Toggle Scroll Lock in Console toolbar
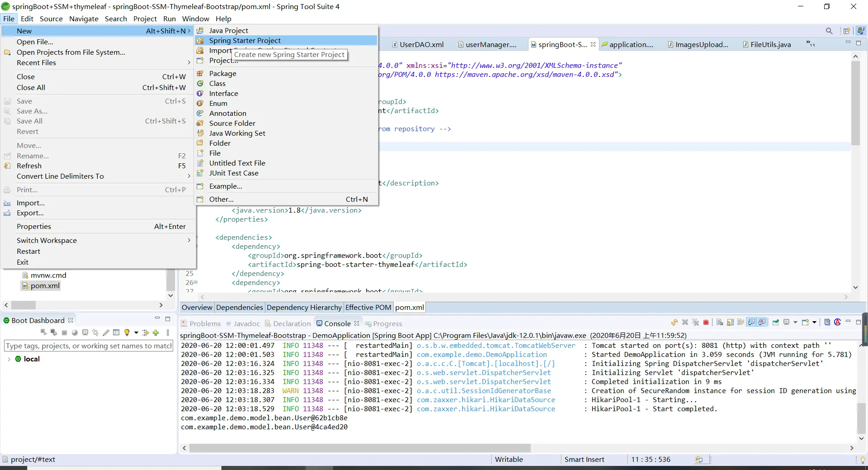The image size is (868, 470). point(730,323)
